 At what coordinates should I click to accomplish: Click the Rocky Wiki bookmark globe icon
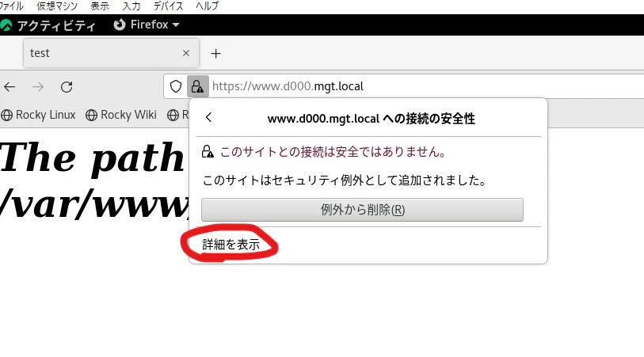pyautogui.click(x=92, y=116)
